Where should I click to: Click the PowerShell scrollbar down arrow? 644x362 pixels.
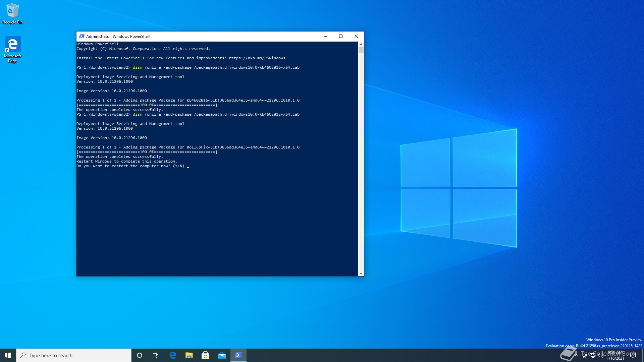click(x=361, y=273)
